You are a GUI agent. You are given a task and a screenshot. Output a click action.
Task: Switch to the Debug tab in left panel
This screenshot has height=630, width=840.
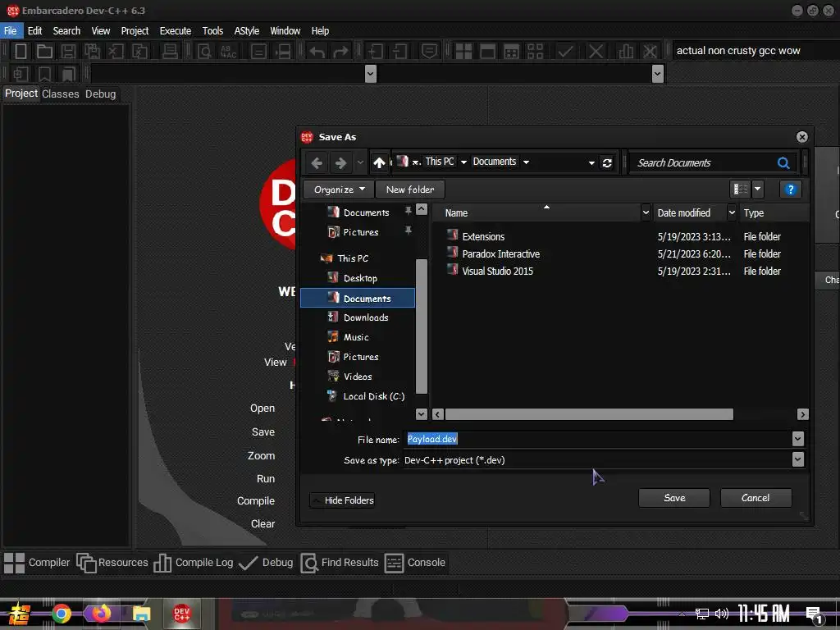coord(101,94)
